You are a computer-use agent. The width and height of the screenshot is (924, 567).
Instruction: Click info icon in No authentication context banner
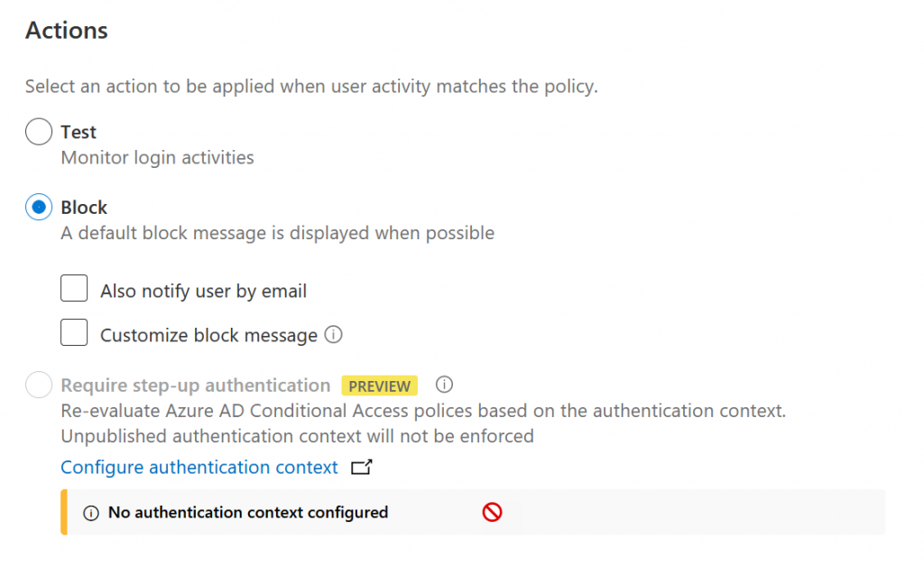[x=91, y=513]
